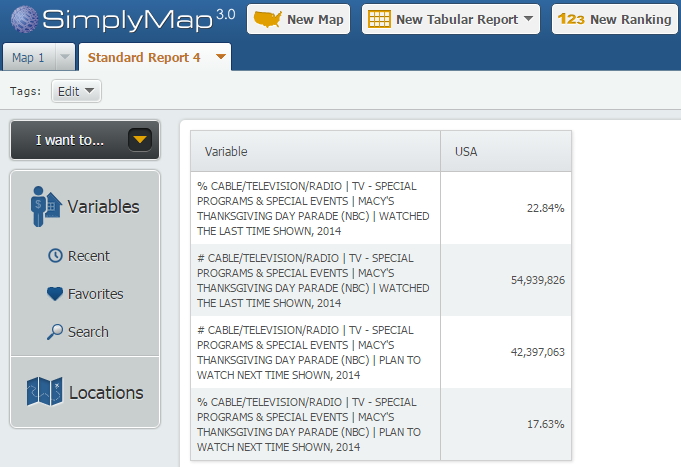Click the Variable column header

pyautogui.click(x=315, y=151)
